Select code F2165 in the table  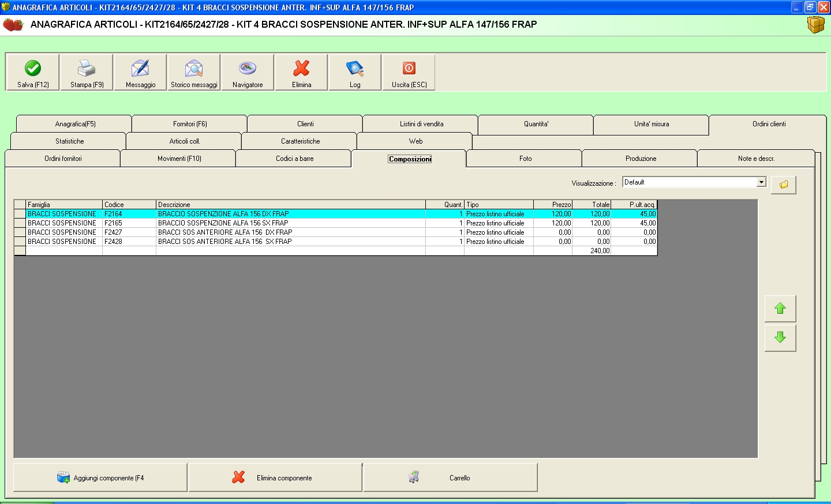129,223
